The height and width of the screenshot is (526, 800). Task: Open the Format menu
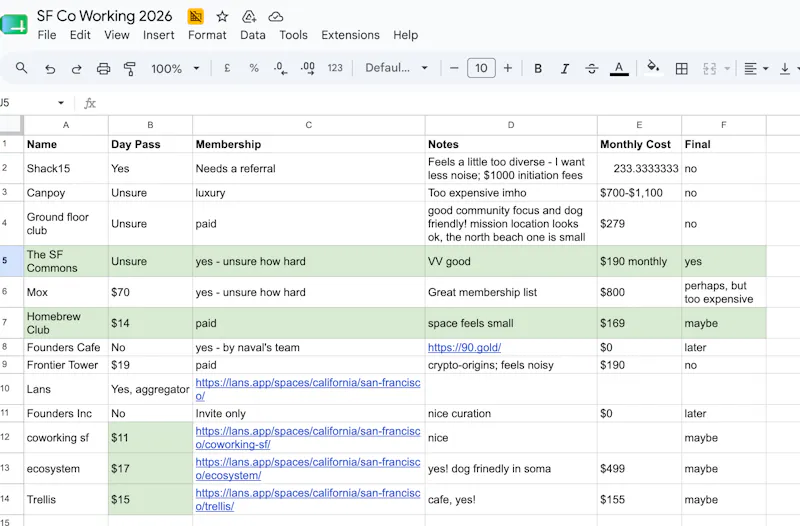point(207,35)
